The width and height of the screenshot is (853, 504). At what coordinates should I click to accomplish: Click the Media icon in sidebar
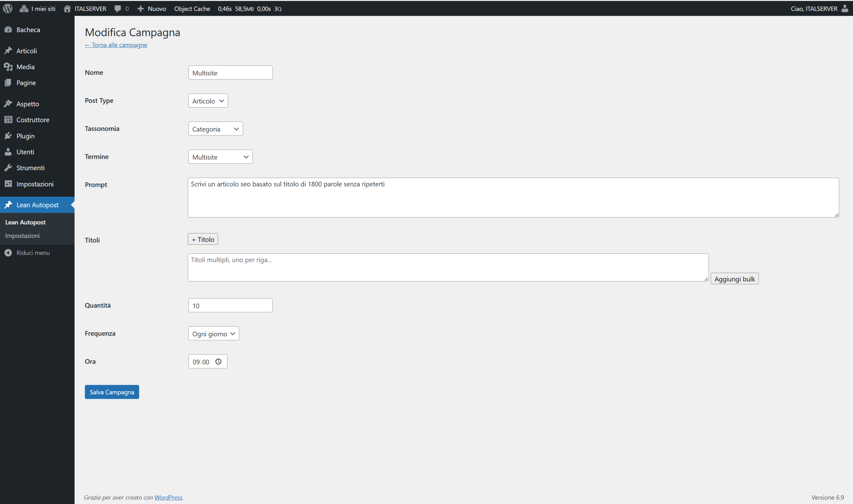pyautogui.click(x=8, y=67)
